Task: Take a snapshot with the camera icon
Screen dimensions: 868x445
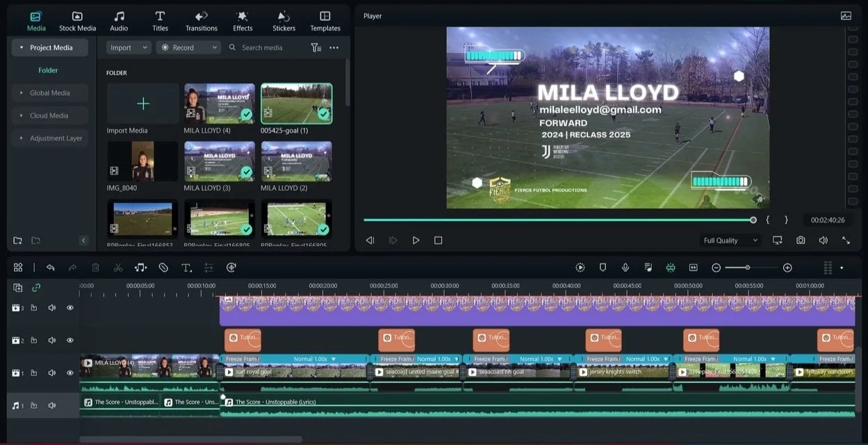Action: (x=801, y=240)
